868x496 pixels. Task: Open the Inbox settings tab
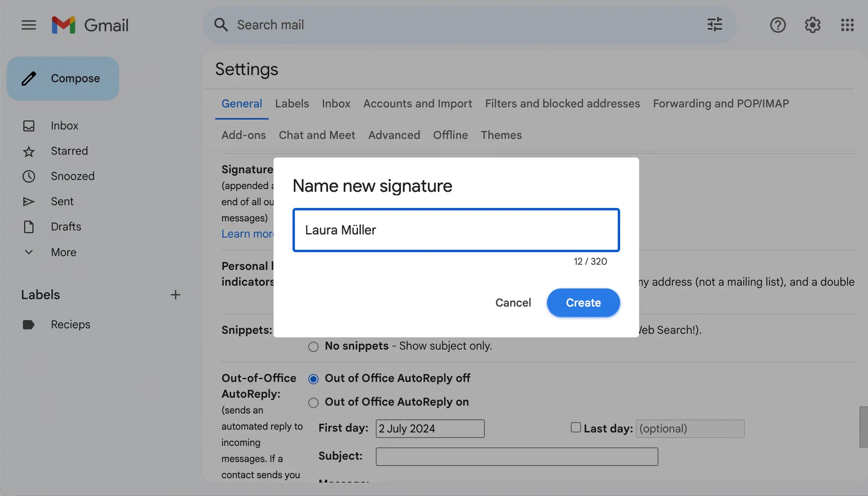pos(336,103)
